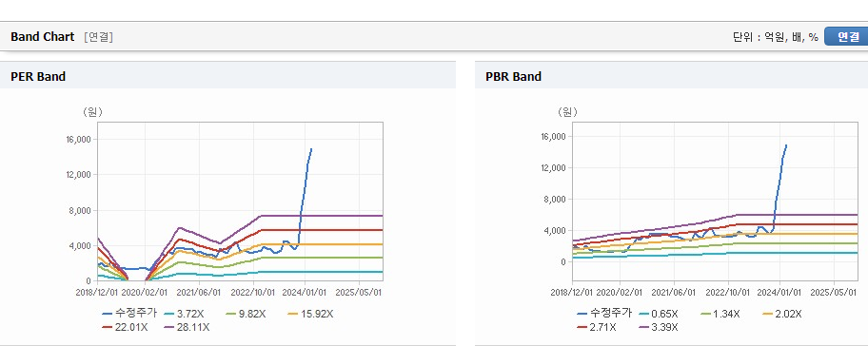Toggle the 3.72X legend series
The image size is (868, 346).
[184, 314]
